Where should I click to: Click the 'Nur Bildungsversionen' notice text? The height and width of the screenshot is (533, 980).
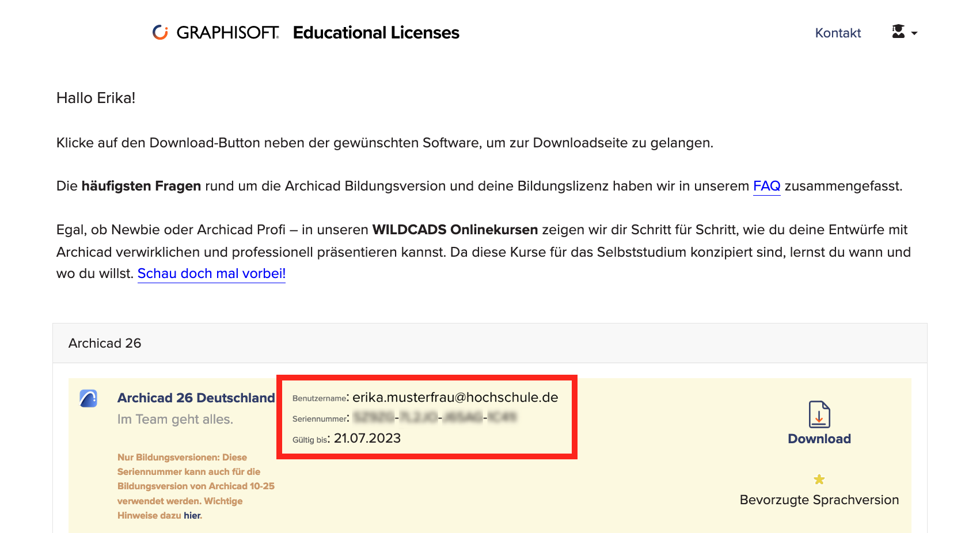point(196,486)
